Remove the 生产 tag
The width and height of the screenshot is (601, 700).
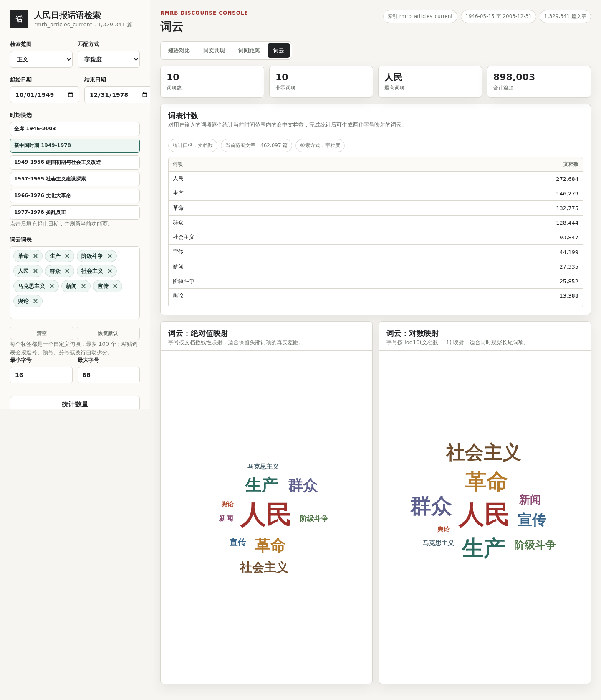point(67,256)
